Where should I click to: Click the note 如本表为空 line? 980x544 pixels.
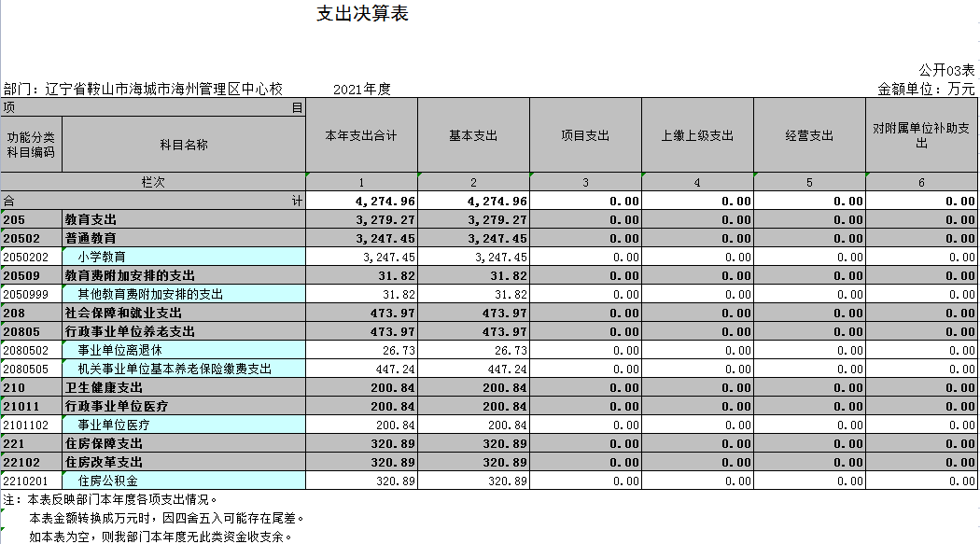click(161, 537)
